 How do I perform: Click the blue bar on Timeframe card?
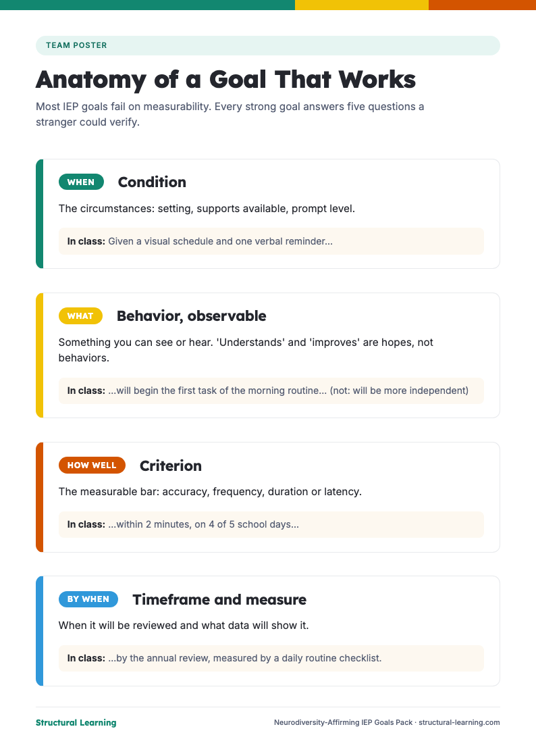(39, 630)
